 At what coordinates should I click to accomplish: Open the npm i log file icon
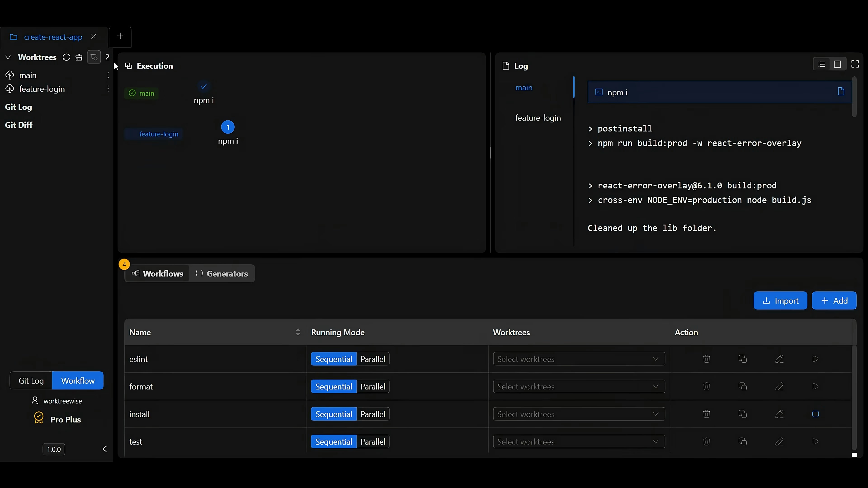841,91
